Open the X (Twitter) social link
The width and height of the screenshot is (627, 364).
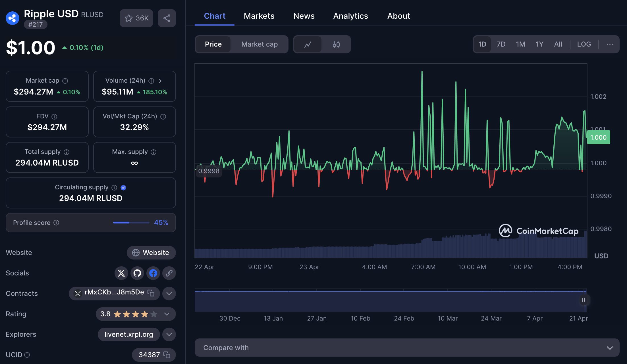click(x=121, y=273)
